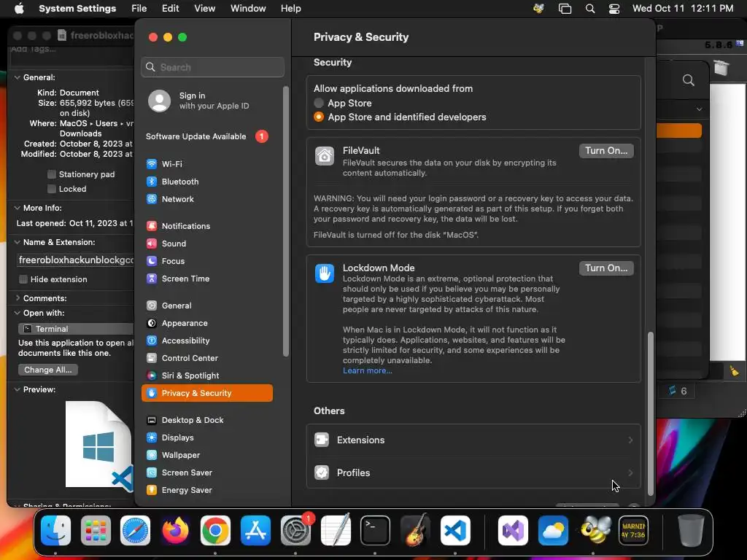Toggle Hide extension checkbox
This screenshot has height=560, width=747.
coord(23,279)
